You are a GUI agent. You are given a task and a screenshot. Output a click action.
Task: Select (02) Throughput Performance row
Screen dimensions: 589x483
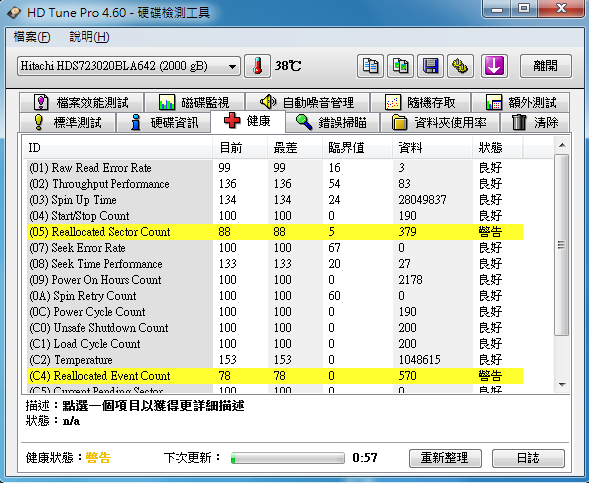coord(275,184)
